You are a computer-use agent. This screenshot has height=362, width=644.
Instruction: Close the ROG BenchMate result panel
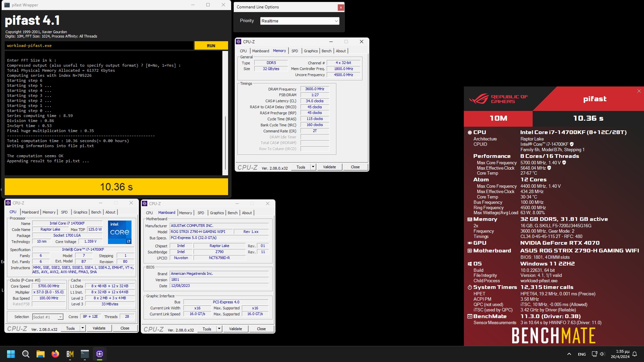(x=639, y=91)
